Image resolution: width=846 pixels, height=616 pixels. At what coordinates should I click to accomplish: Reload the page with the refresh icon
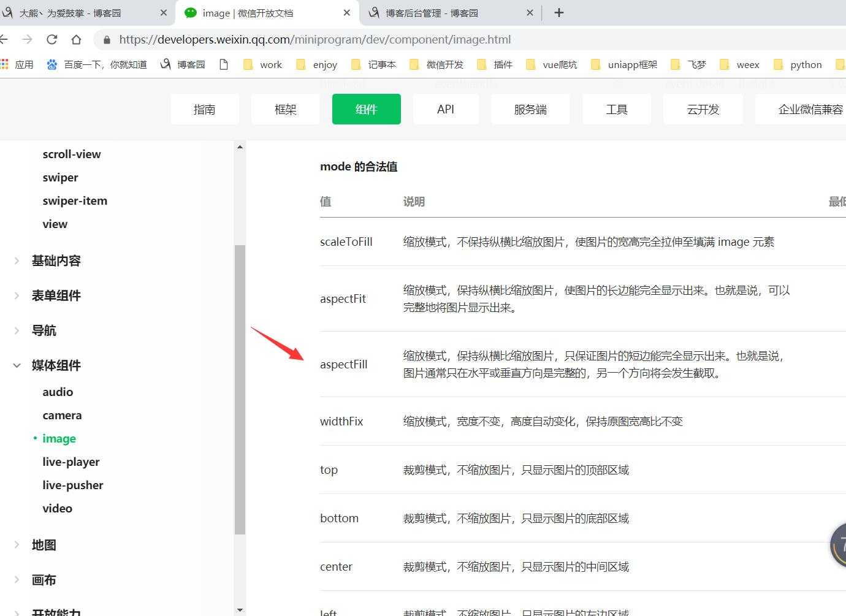tap(52, 39)
